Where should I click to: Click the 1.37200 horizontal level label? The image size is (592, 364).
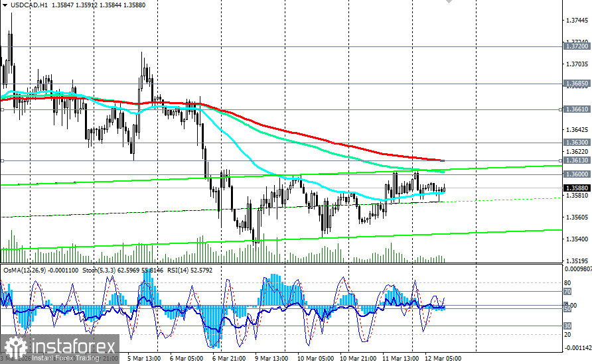point(577,46)
